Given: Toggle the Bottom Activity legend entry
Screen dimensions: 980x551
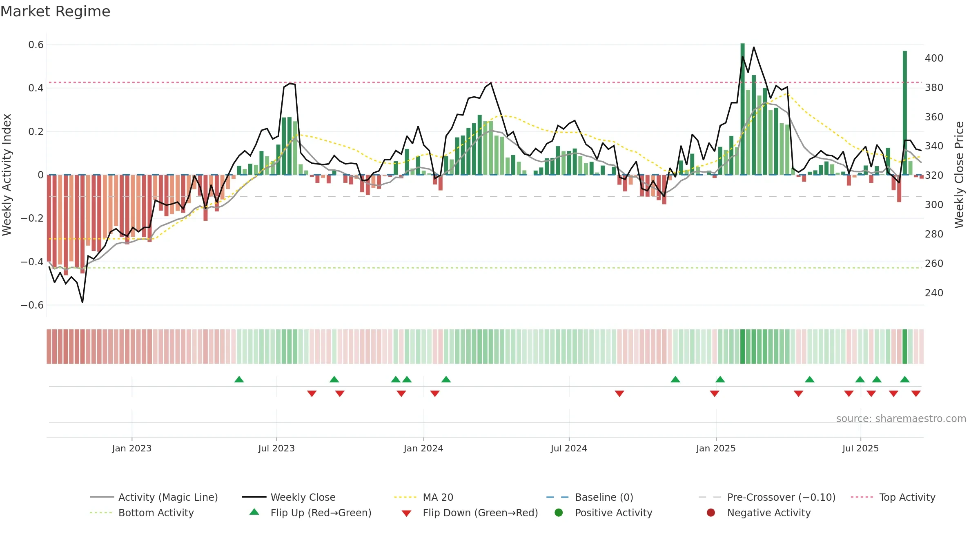Looking at the screenshot, I should 142,513.
